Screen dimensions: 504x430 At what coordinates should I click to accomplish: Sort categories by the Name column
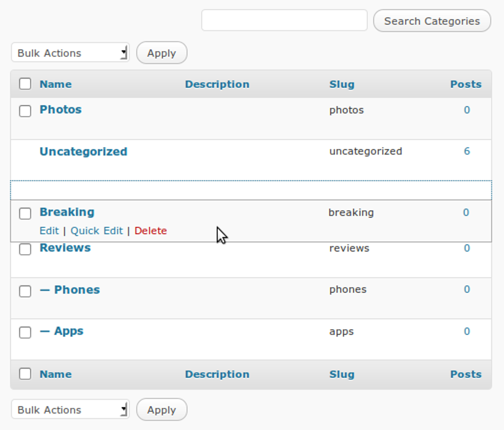[x=55, y=84]
